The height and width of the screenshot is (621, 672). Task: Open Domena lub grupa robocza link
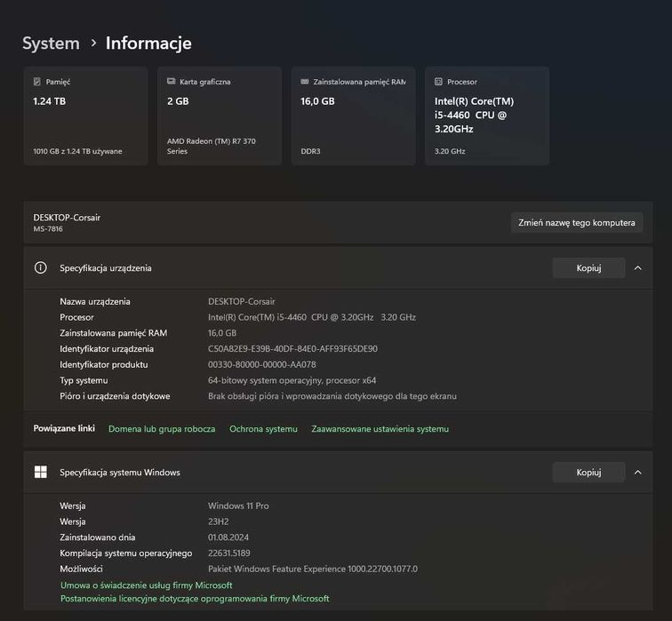162,429
